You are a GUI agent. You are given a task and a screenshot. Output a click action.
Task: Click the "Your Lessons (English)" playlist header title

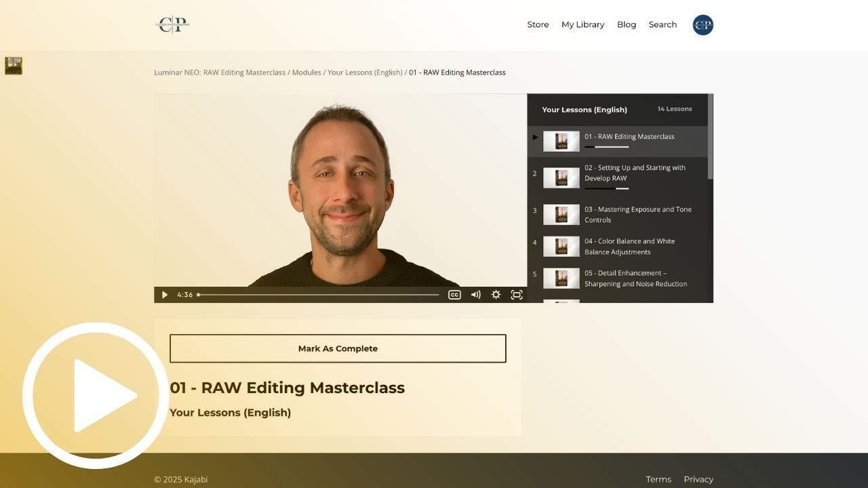coord(585,110)
